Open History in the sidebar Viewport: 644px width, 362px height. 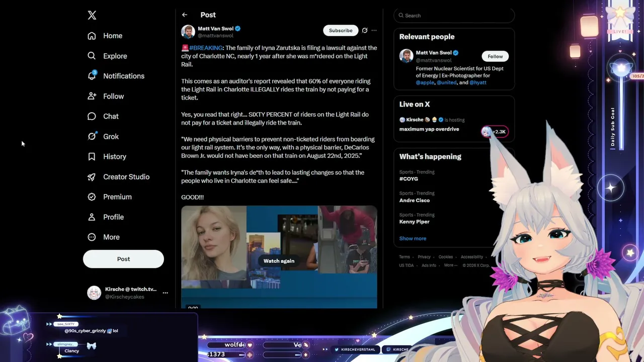(107, 156)
